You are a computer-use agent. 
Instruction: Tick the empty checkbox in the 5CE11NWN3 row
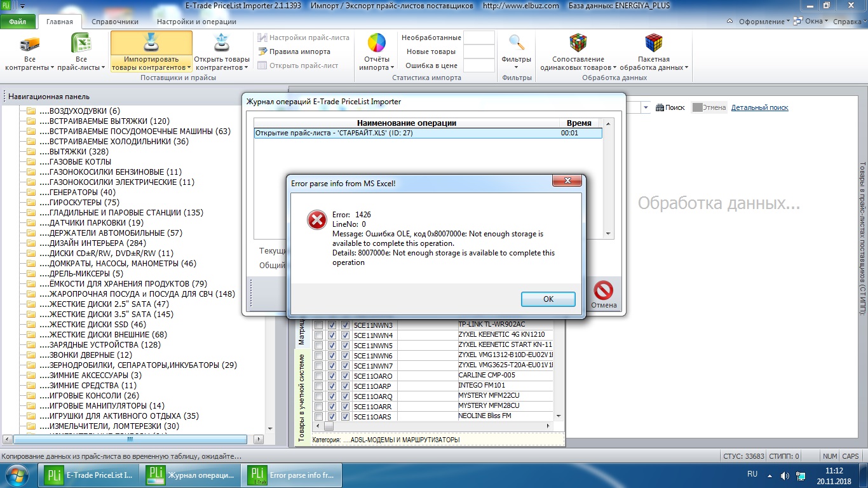tap(319, 325)
